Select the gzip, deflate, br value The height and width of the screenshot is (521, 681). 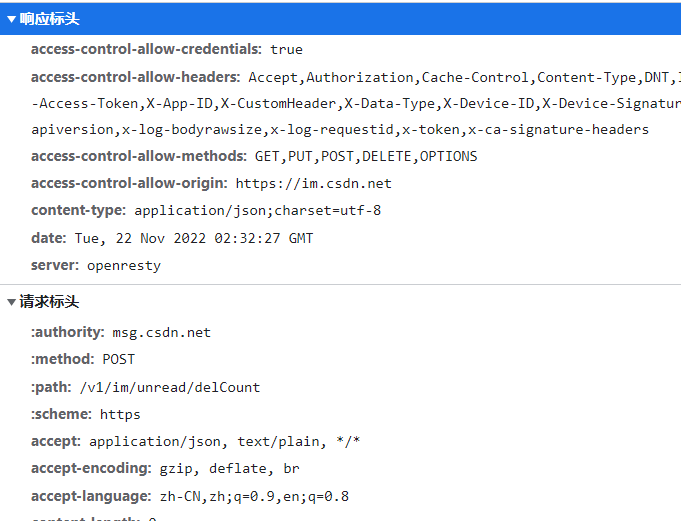click(229, 468)
